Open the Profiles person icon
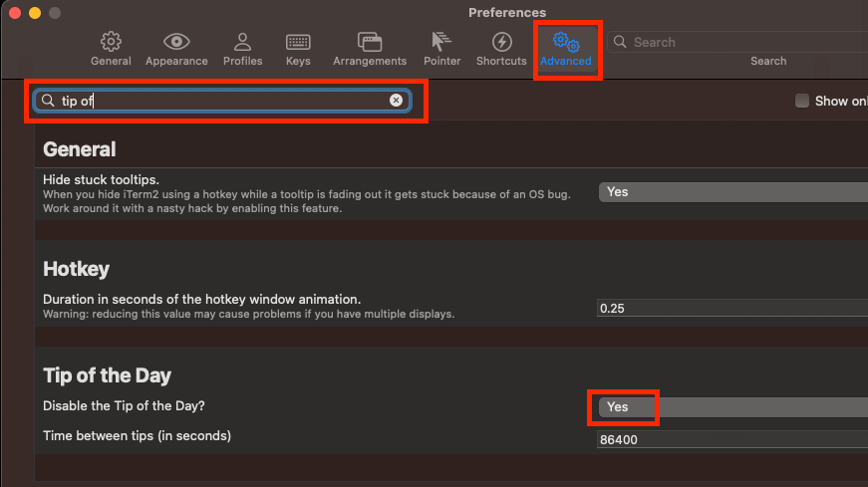Viewport: 868px width, 487px height. pyautogui.click(x=242, y=42)
